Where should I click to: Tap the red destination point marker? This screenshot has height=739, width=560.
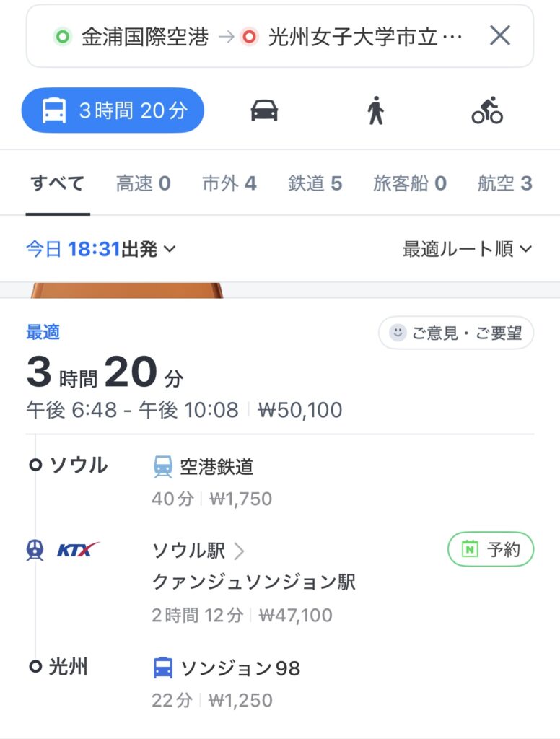coord(250,37)
